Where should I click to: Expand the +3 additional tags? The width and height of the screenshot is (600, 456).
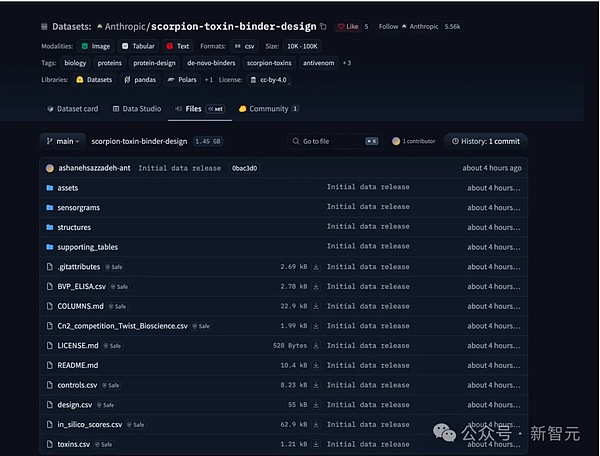pyautogui.click(x=347, y=63)
